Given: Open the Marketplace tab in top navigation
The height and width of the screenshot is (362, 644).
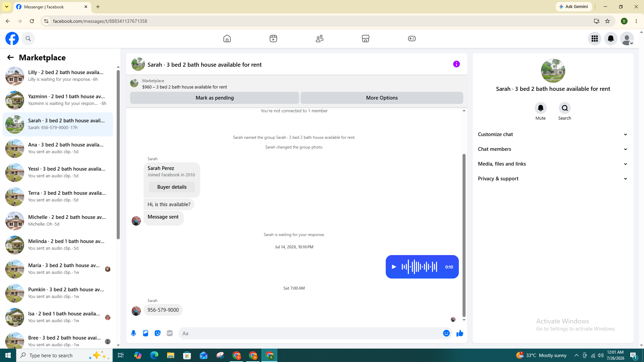Looking at the screenshot, I should pyautogui.click(x=366, y=39).
